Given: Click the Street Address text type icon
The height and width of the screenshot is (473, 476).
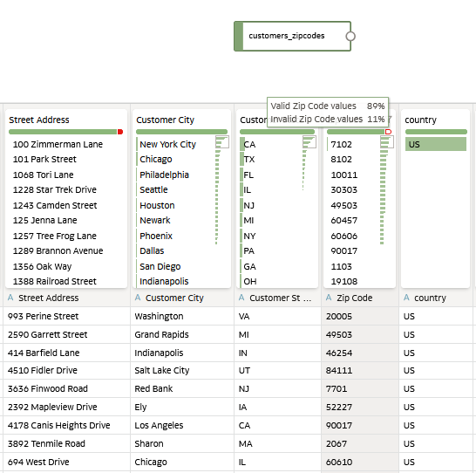Looking at the screenshot, I should point(10,298).
